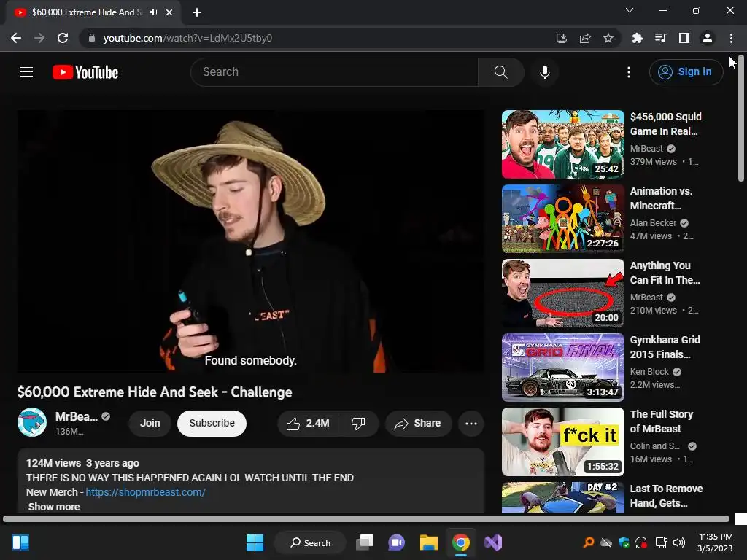
Task: Open Windows Start menu
Action: tap(255, 542)
